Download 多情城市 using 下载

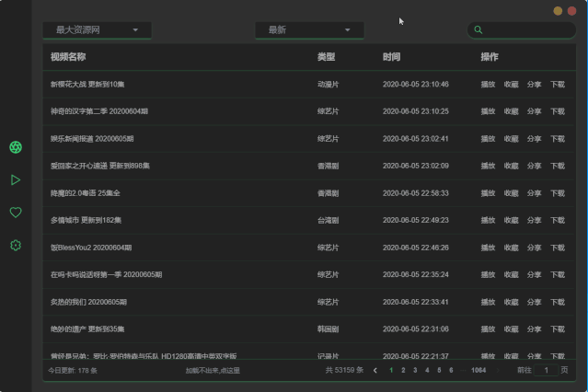pos(558,220)
